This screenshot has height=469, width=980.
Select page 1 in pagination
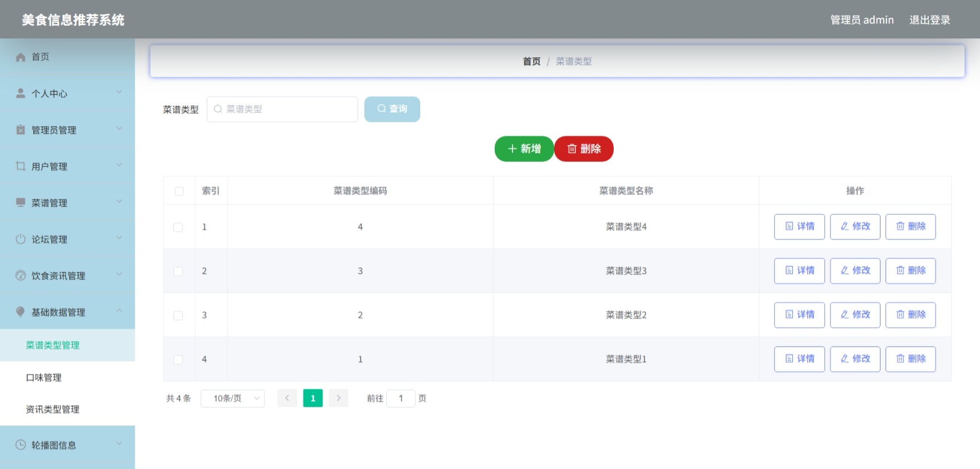coord(313,398)
